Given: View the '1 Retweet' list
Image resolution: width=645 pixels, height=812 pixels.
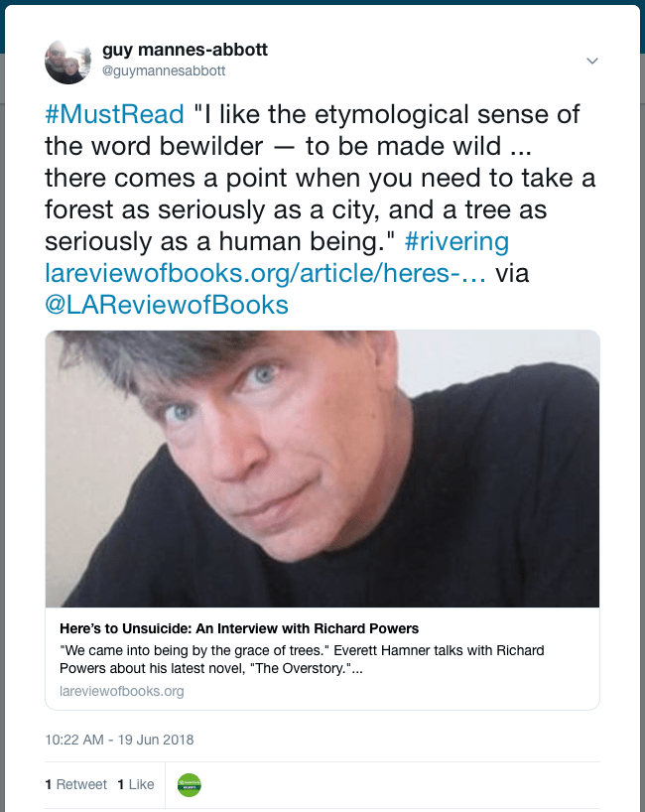Looking at the screenshot, I should tap(76, 784).
